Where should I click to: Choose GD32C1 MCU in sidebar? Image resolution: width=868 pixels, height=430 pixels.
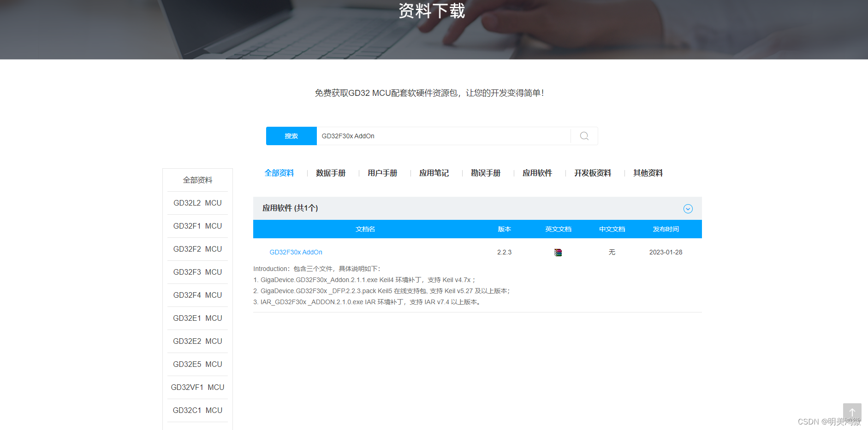pyautogui.click(x=197, y=410)
